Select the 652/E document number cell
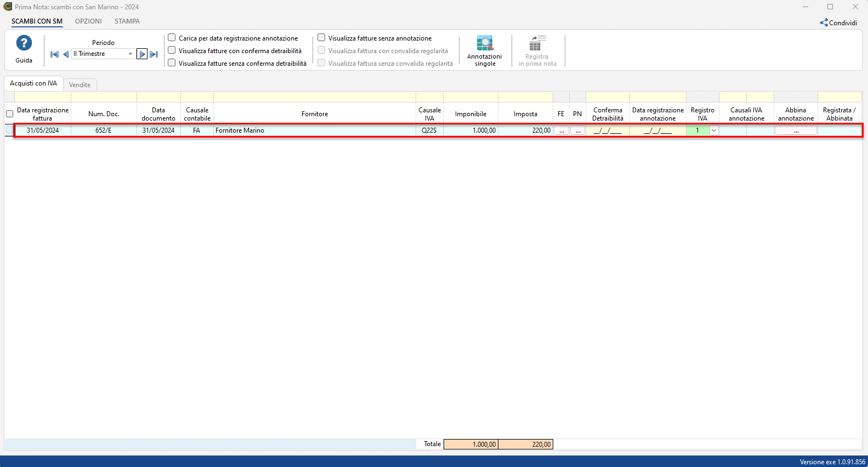This screenshot has width=868, height=467. [x=104, y=130]
